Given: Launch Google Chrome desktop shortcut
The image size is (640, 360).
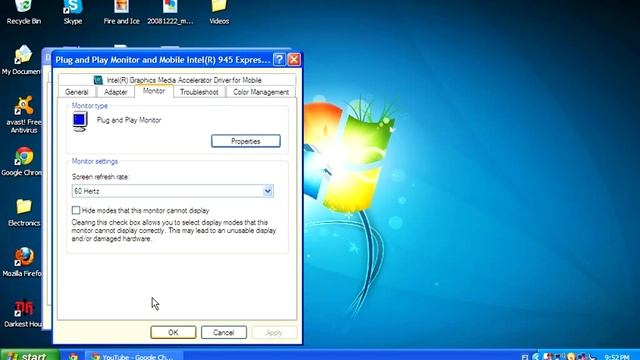Looking at the screenshot, I should tap(22, 162).
